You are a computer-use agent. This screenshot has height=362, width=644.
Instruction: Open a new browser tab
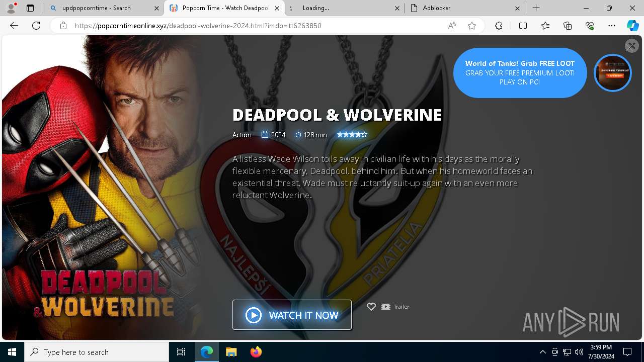click(536, 8)
